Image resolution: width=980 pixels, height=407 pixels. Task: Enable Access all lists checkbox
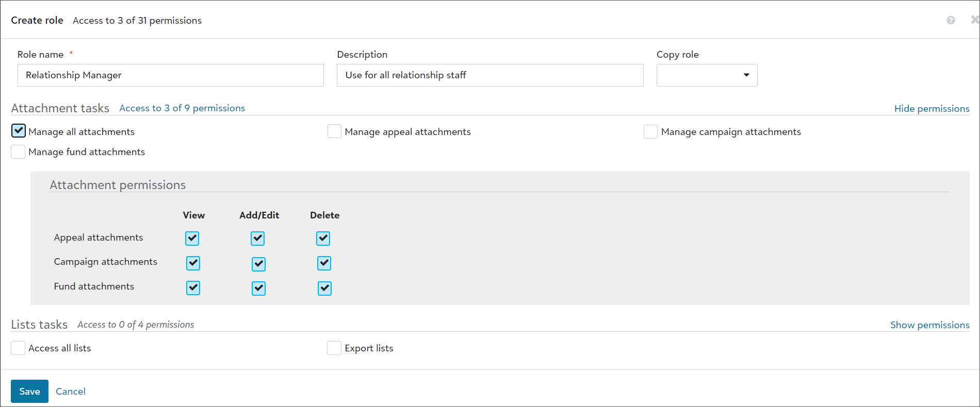[x=19, y=348]
